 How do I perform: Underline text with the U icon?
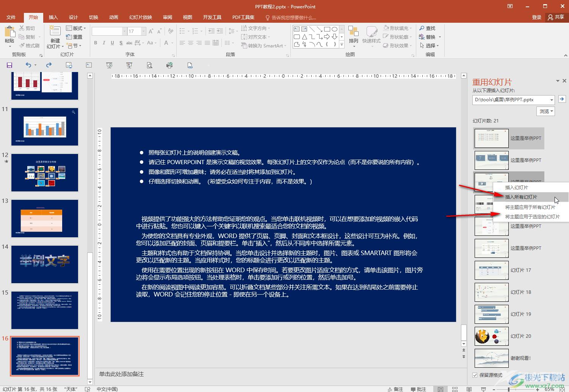coord(112,43)
